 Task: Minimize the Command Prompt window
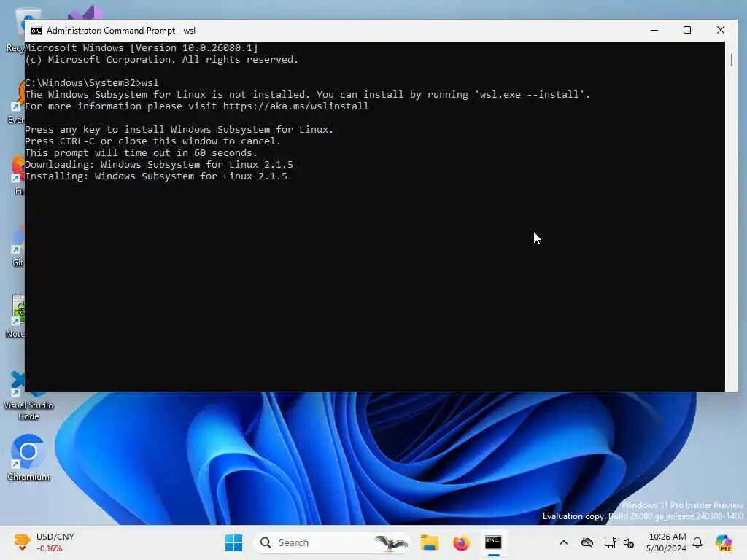[654, 30]
